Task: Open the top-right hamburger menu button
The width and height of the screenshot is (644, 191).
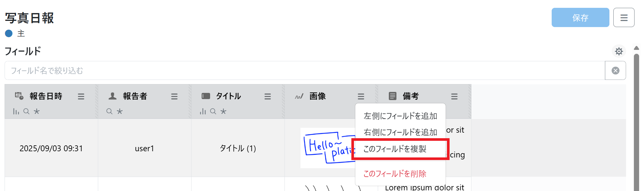Action: pos(624,18)
